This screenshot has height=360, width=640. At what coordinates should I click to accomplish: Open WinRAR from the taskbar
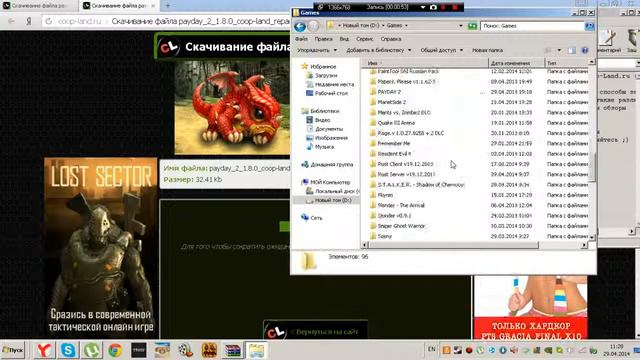point(233,350)
